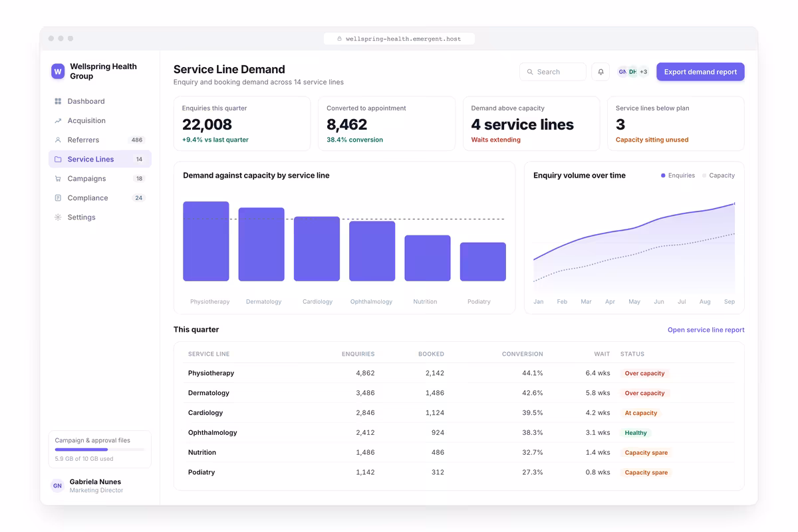Click the Podiatry bar in chart
Viewport: 798px width, 532px height.
(483, 261)
